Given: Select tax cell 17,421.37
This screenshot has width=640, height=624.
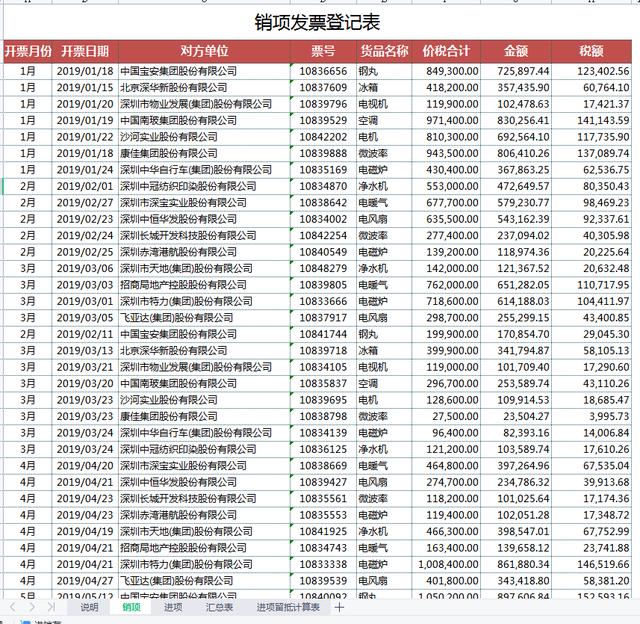Looking at the screenshot, I should coord(591,104).
